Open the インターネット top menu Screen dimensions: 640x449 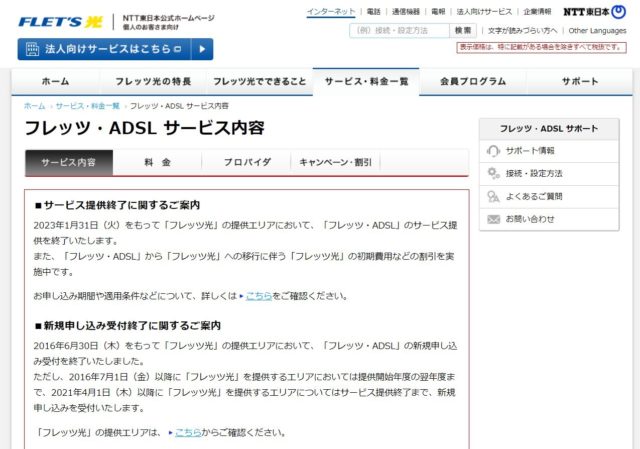331,12
